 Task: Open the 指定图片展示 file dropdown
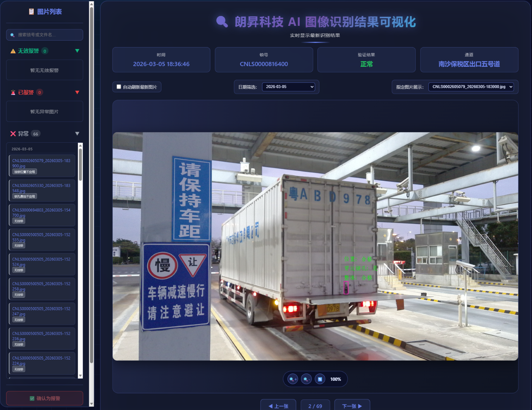471,87
